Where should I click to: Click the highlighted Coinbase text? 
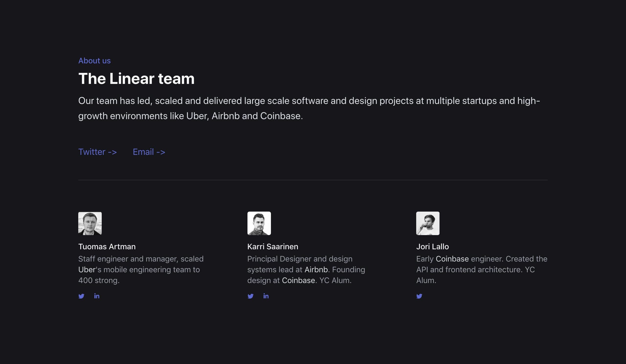pyautogui.click(x=298, y=280)
